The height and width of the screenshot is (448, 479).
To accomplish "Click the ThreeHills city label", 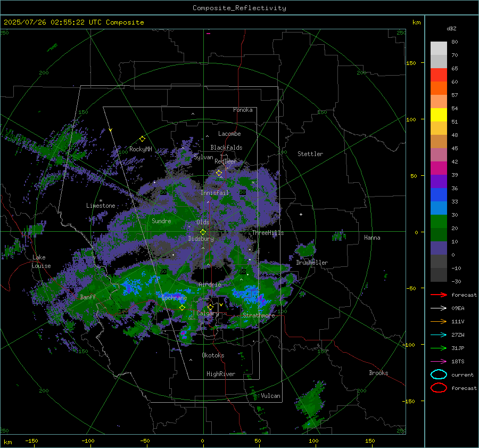I will point(268,233).
